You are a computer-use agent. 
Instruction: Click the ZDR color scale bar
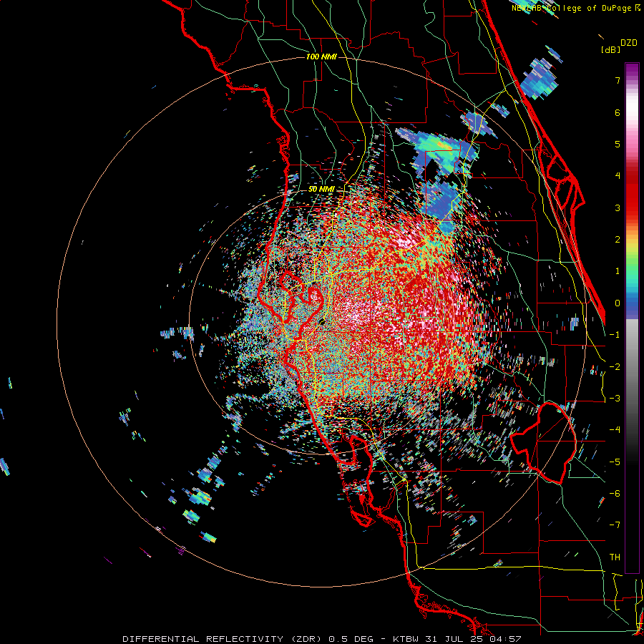632,318
